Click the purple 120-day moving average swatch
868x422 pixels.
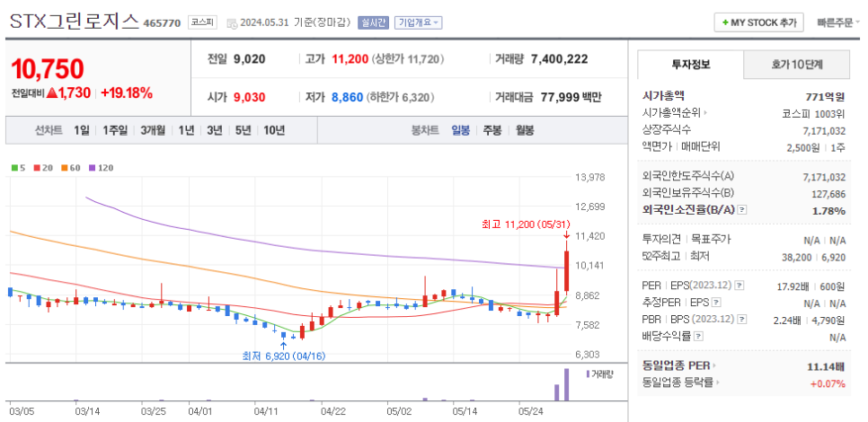(x=92, y=168)
